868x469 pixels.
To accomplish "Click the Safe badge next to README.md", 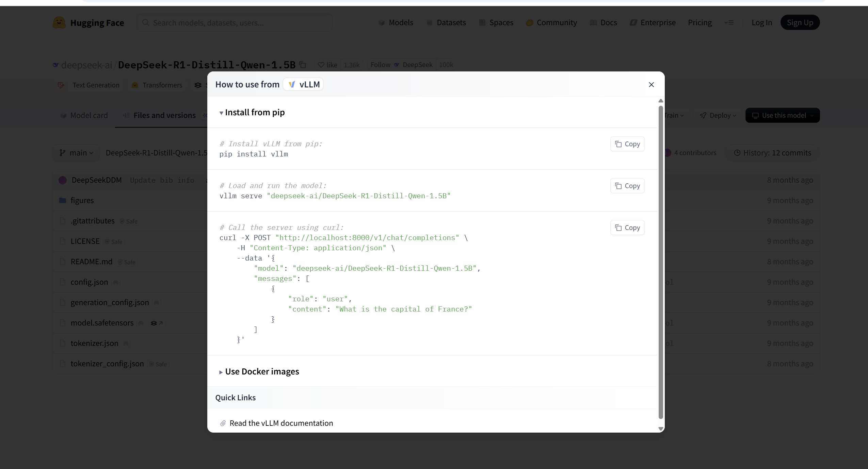I will pyautogui.click(x=127, y=262).
